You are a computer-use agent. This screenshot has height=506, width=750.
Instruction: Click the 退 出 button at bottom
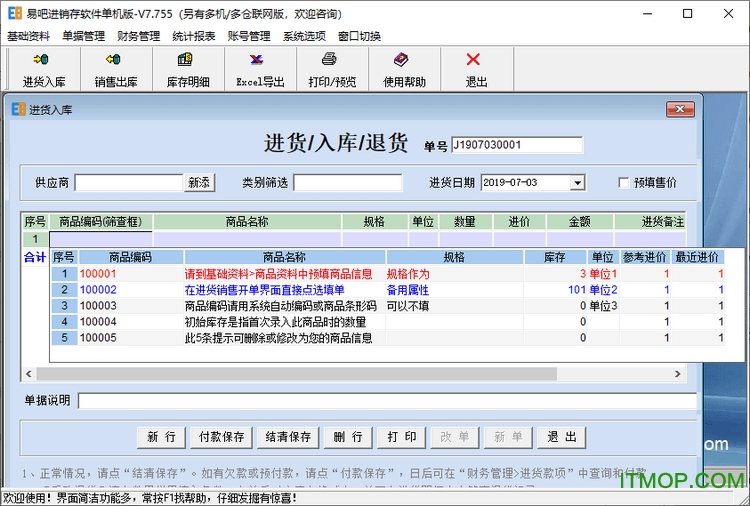(x=562, y=437)
